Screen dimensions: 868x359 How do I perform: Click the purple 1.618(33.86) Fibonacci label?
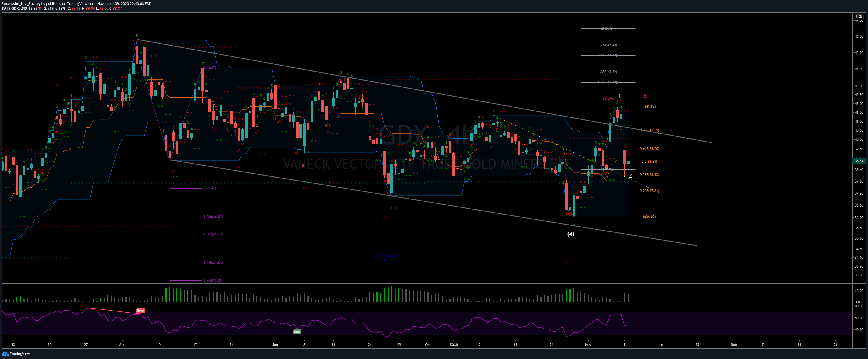213,262
